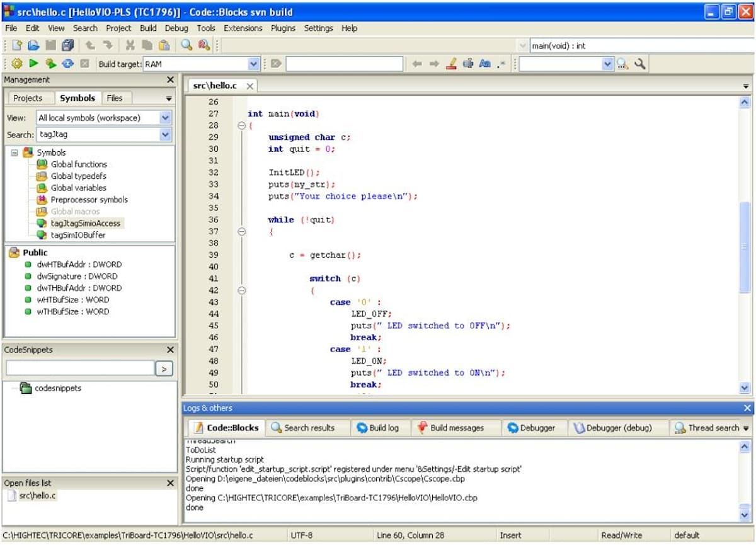Click the Open file folder icon
The height and width of the screenshot is (545, 756).
33,45
